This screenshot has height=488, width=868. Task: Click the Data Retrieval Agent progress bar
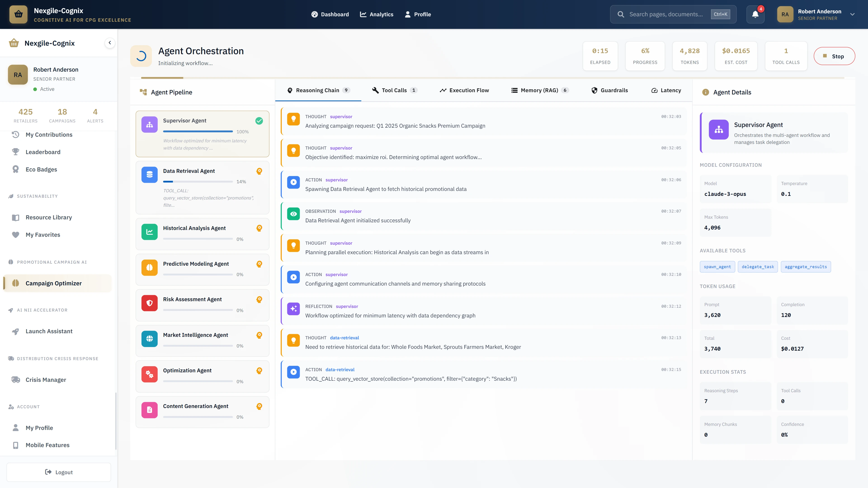click(198, 181)
